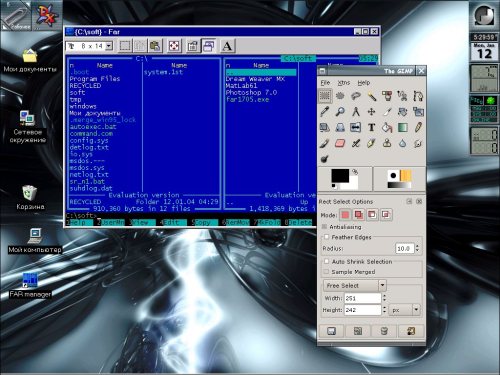Choose Replace selection mode button
Screen dimensions: 500x375
345,215
